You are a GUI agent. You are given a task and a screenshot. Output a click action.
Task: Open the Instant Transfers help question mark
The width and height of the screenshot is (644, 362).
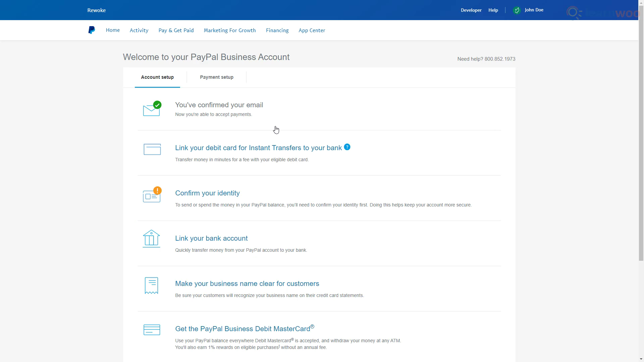(347, 147)
